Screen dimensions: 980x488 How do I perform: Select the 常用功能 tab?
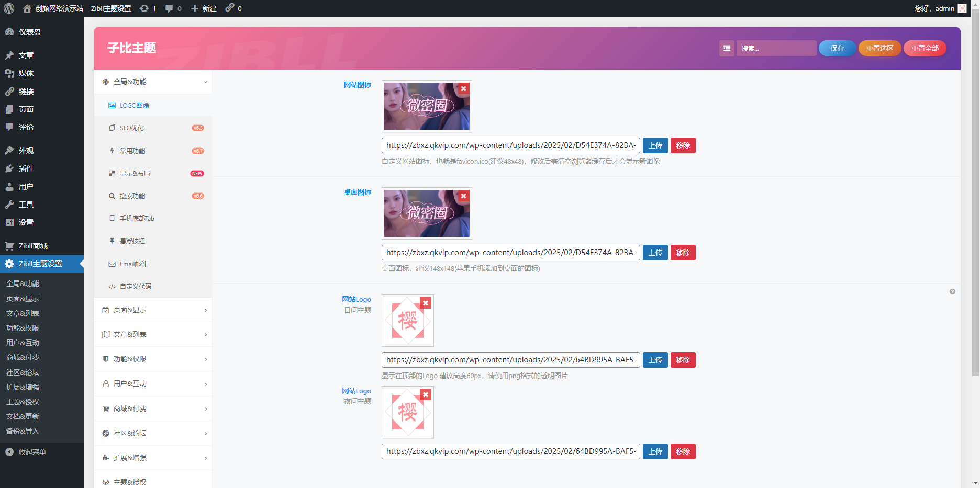click(x=153, y=151)
